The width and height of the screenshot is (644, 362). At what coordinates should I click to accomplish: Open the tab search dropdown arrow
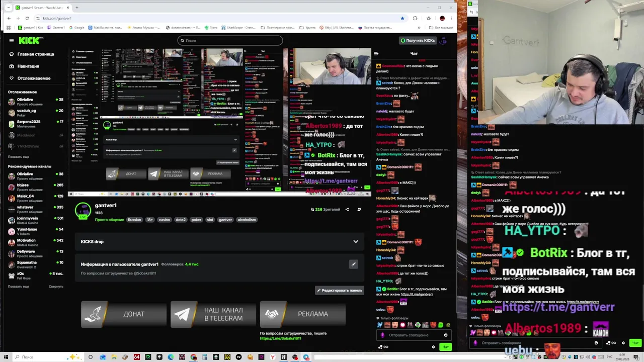8,8
